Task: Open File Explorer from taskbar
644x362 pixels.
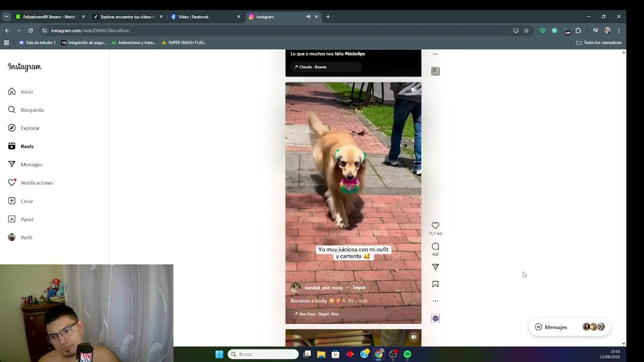Action: 321,354
